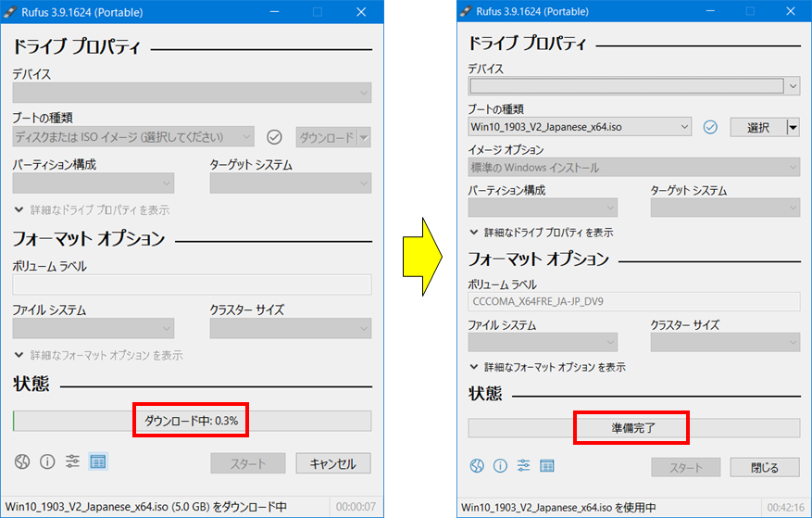Open language globe icon in left Rufus window
812x518 pixels.
(21, 461)
